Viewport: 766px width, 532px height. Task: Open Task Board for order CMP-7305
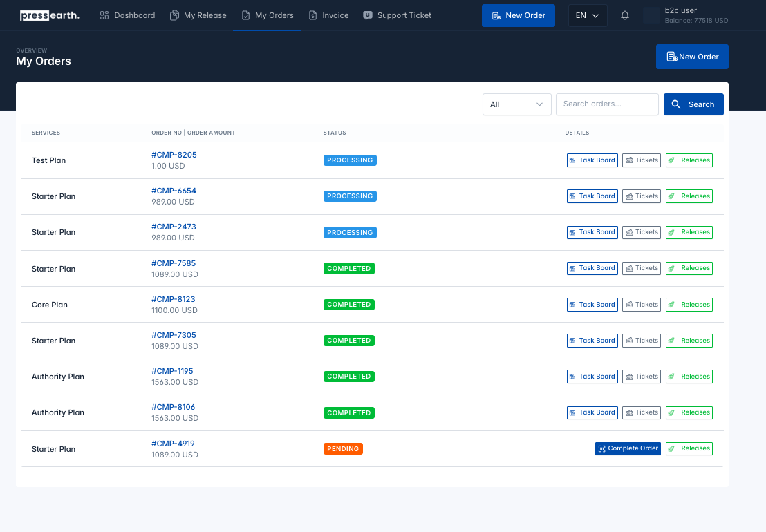592,341
